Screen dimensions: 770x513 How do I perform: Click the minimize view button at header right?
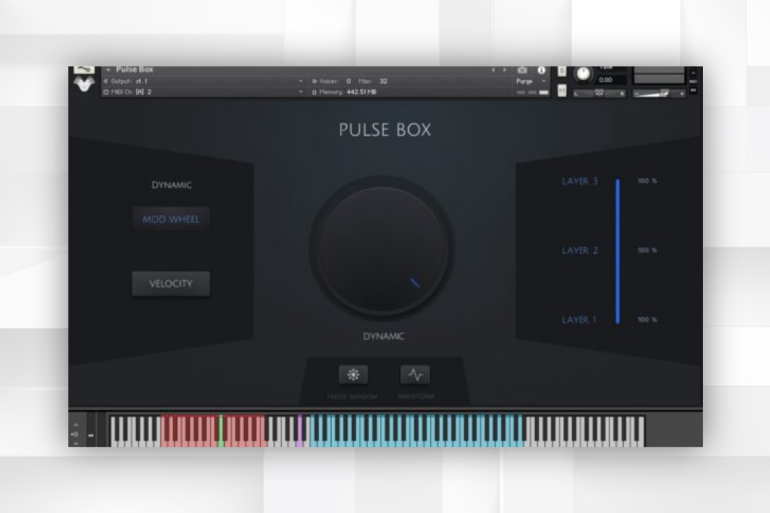(x=693, y=72)
